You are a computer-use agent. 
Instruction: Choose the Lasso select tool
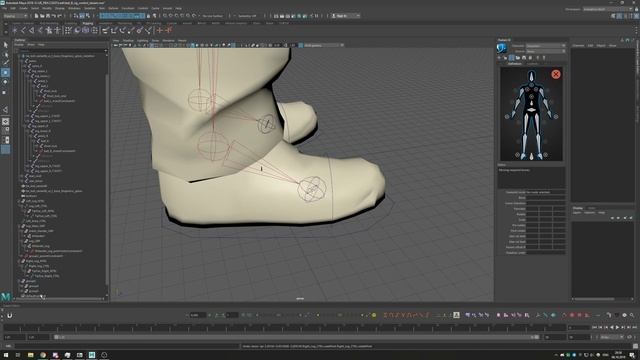tap(5, 54)
